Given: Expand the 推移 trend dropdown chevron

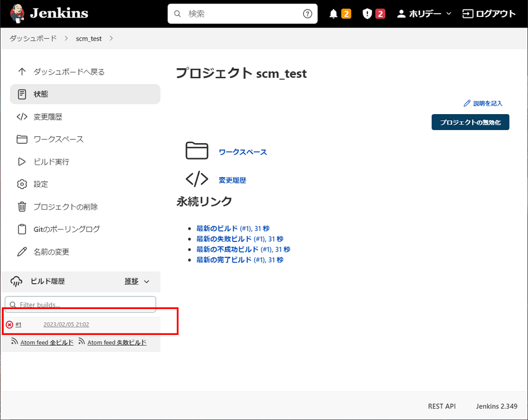Looking at the screenshot, I should click(146, 282).
